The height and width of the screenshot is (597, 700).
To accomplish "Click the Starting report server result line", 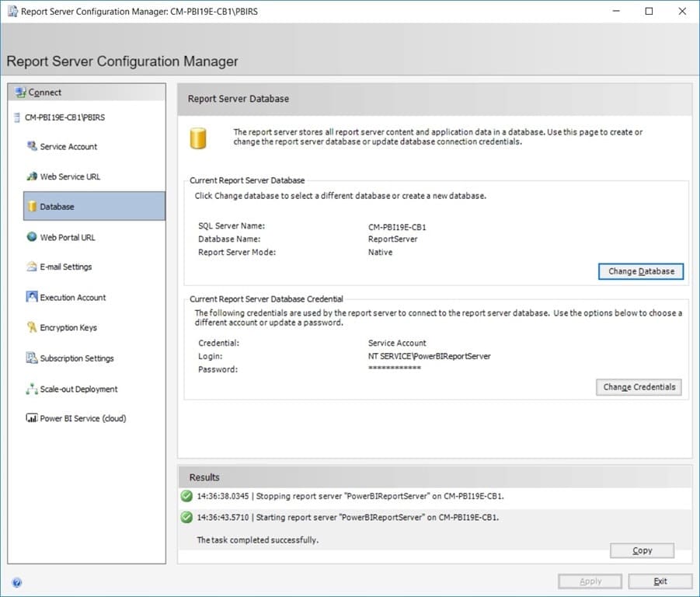I will 348,518.
